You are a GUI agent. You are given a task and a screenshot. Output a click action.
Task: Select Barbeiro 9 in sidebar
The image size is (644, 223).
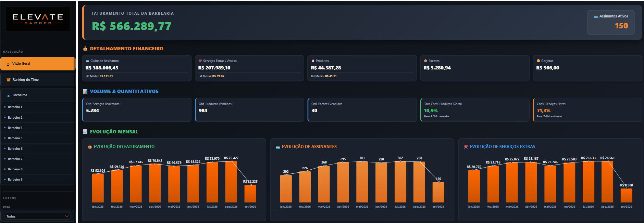pyautogui.click(x=38, y=179)
